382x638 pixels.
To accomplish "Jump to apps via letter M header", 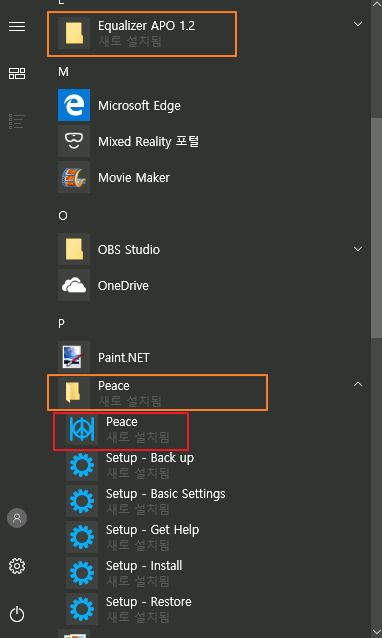I will point(63,72).
